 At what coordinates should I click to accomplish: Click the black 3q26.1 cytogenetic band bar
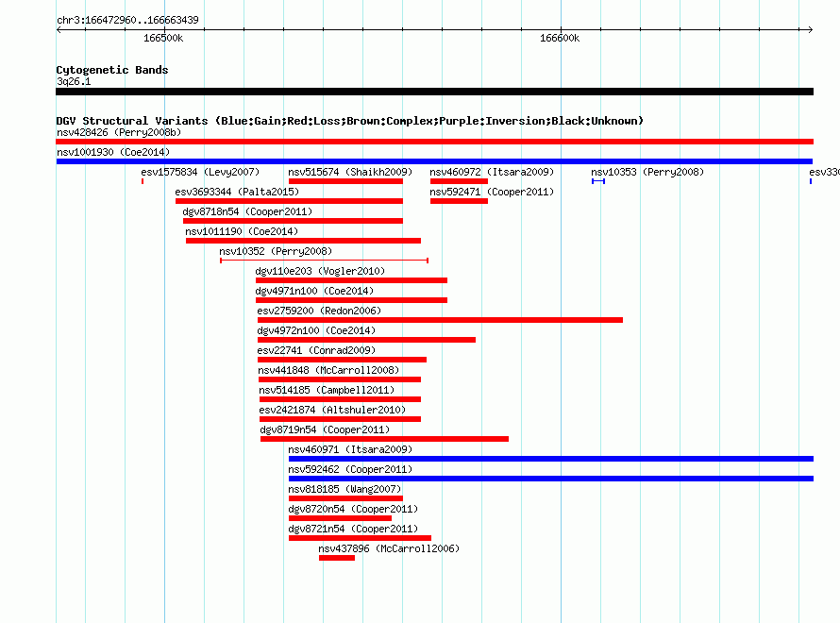tap(434, 92)
